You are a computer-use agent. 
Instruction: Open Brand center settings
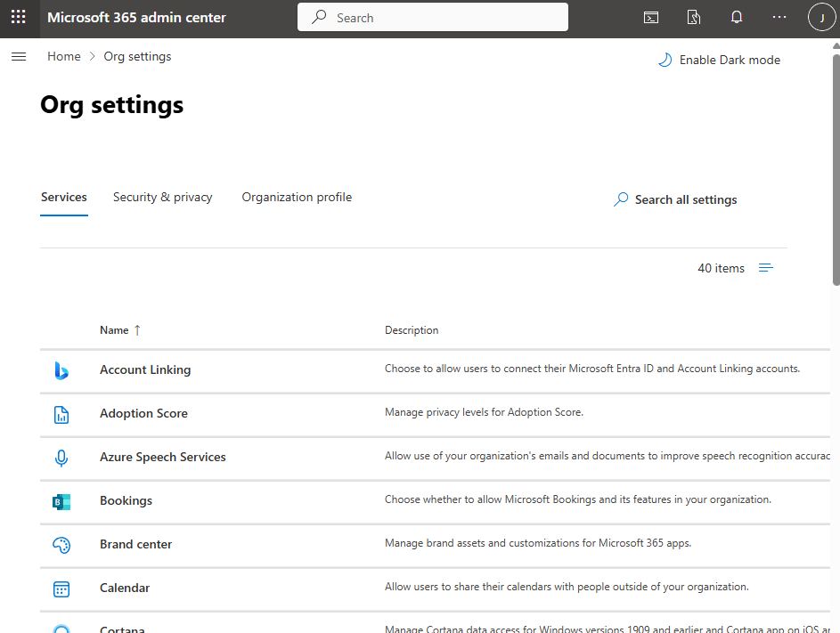click(136, 544)
